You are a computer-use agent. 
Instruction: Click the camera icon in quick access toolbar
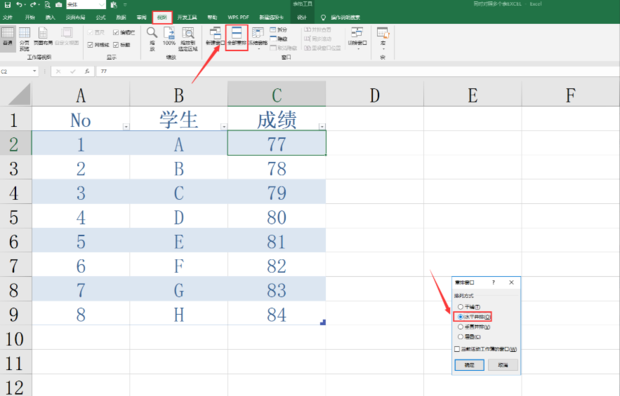point(59,5)
